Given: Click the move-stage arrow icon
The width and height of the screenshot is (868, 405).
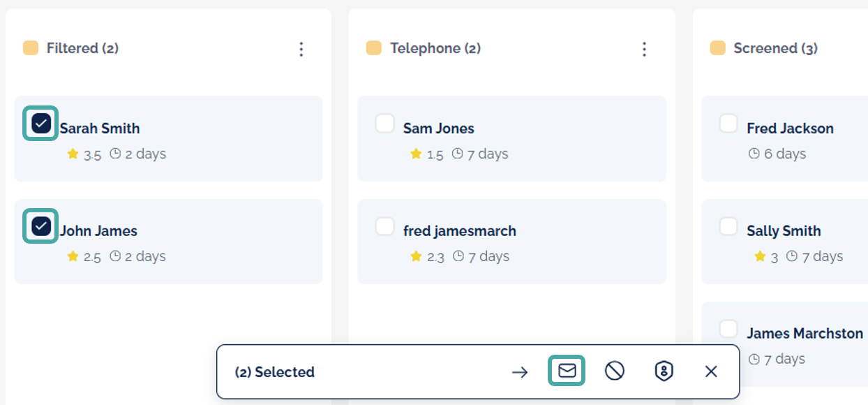Looking at the screenshot, I should pyautogui.click(x=520, y=372).
